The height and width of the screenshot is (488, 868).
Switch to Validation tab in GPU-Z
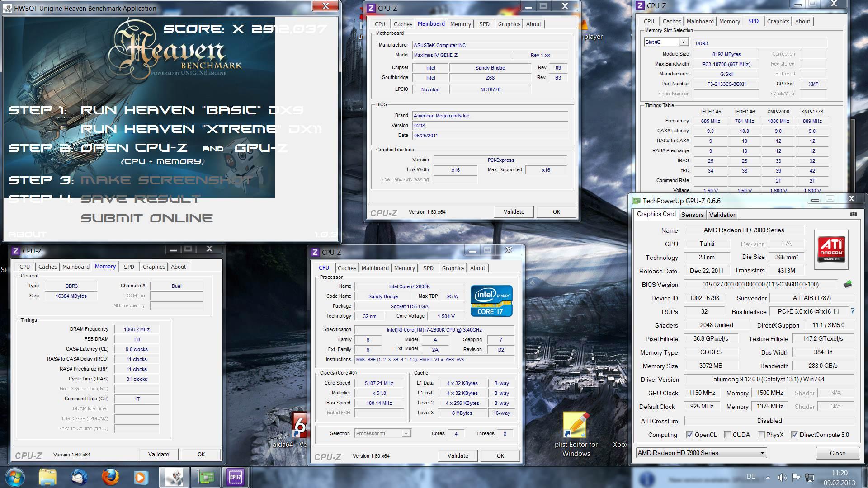tap(722, 215)
